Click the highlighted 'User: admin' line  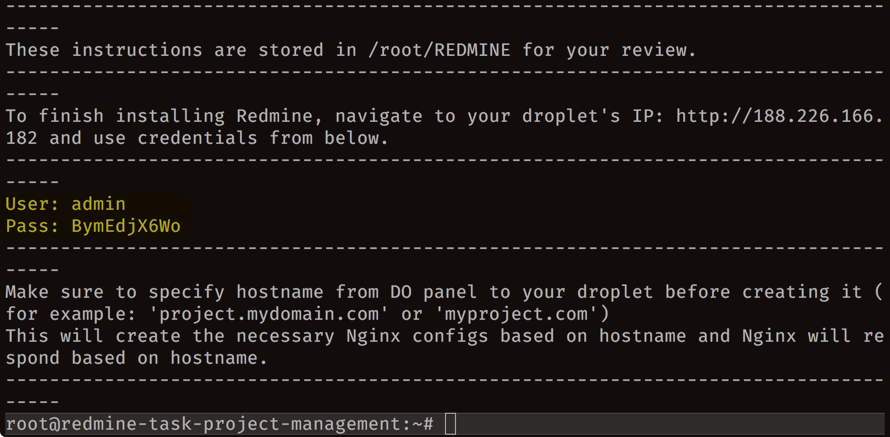click(65, 204)
